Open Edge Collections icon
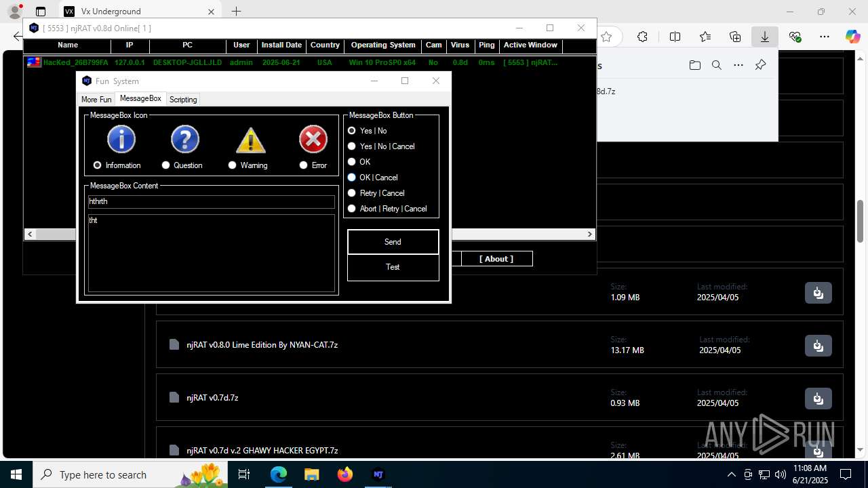This screenshot has height=488, width=868. (x=735, y=37)
